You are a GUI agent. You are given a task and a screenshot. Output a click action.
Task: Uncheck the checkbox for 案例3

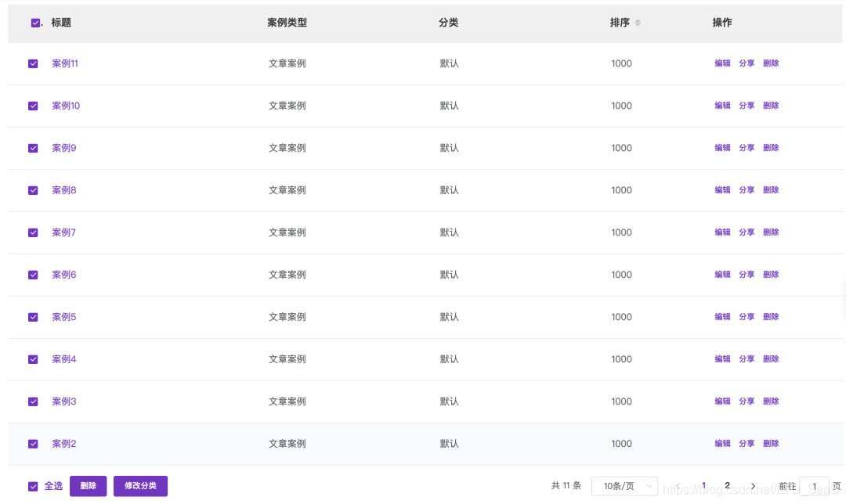click(33, 401)
